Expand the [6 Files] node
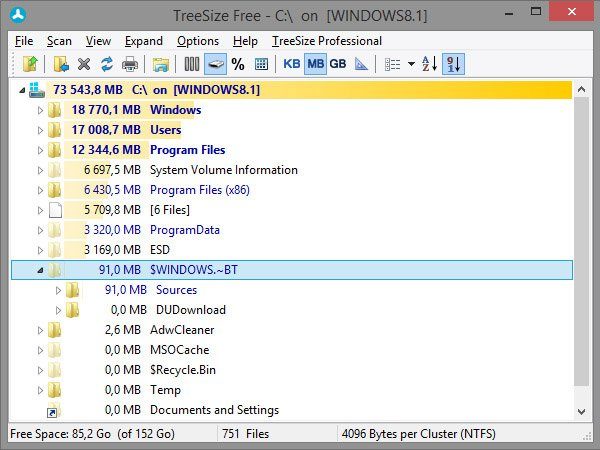Screen dimensions: 600x450 click(x=40, y=210)
